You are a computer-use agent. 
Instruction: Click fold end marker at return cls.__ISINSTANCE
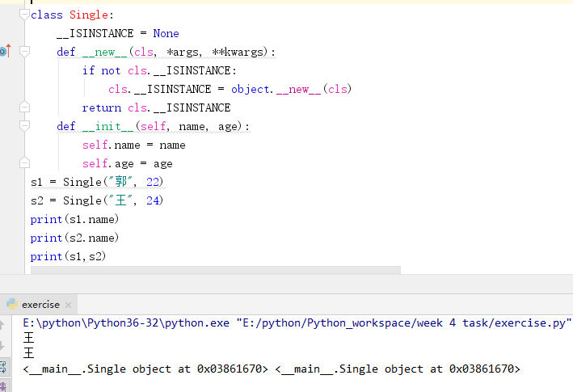pyautogui.click(x=24, y=107)
